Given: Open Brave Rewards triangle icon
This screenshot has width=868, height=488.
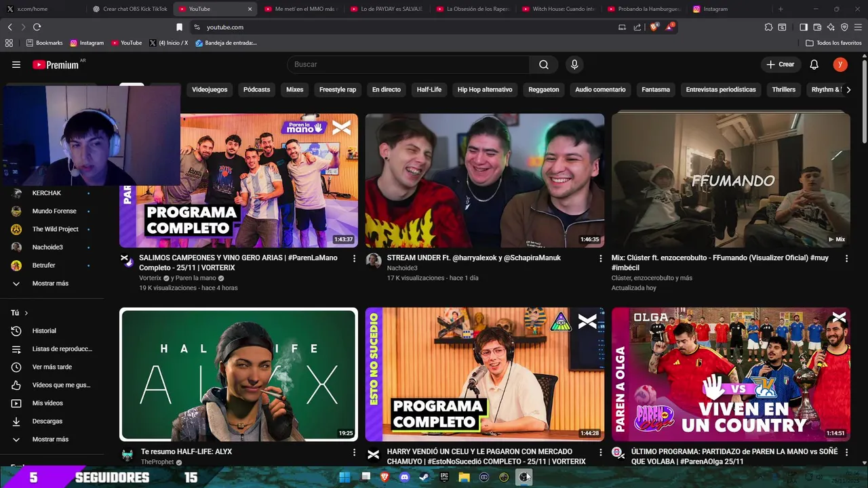Looking at the screenshot, I should coord(670,27).
